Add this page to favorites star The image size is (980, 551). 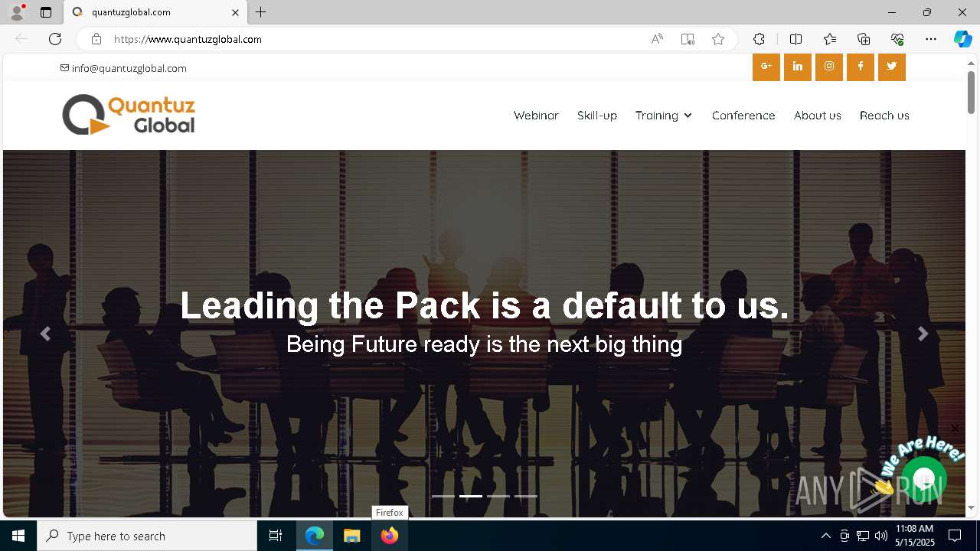pos(718,39)
